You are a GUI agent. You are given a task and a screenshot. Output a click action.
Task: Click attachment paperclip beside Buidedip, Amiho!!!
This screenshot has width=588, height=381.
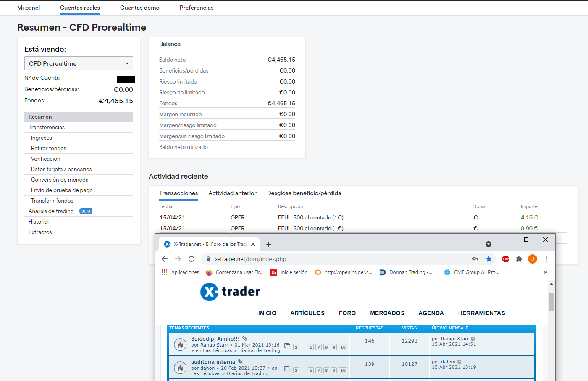pos(244,339)
